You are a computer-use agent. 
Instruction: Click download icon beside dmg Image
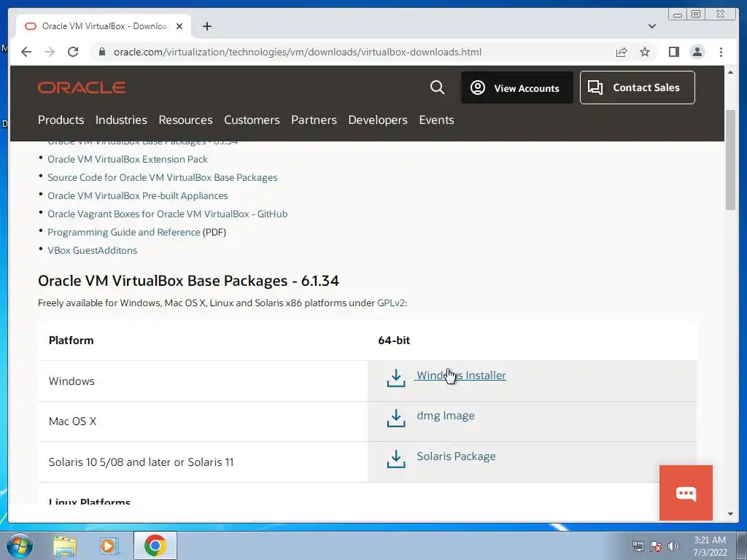[x=396, y=418]
